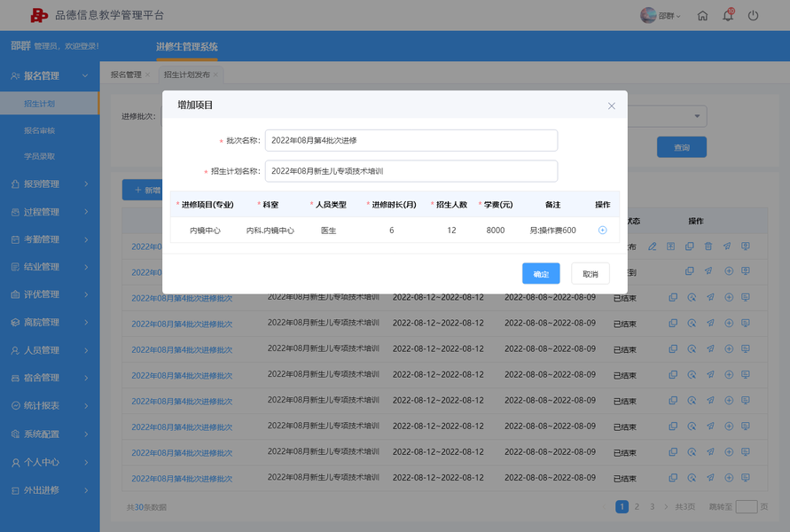This screenshot has width=790, height=532.
Task: Click the 结业管理 sidebar icon
Action: pyautogui.click(x=15, y=267)
